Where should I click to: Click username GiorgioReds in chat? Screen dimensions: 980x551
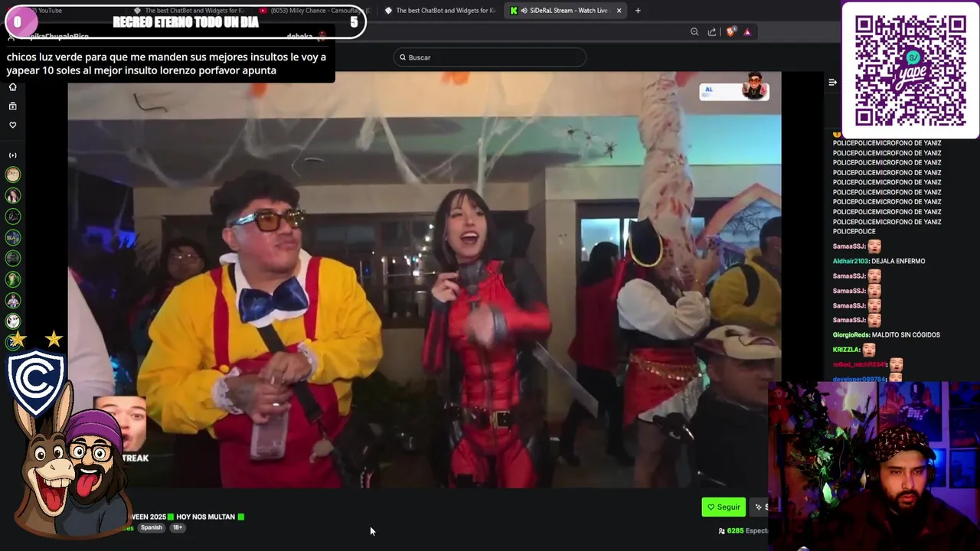click(x=852, y=334)
